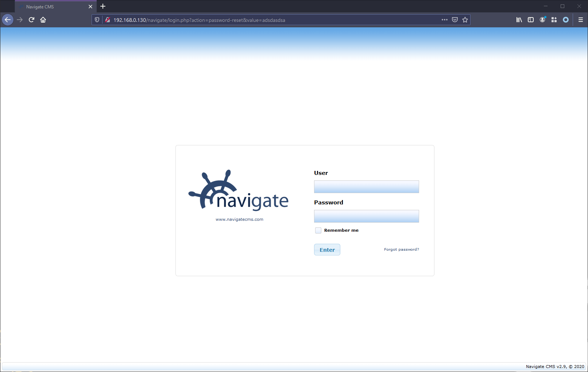Toggle the browser sidebar view

point(531,20)
